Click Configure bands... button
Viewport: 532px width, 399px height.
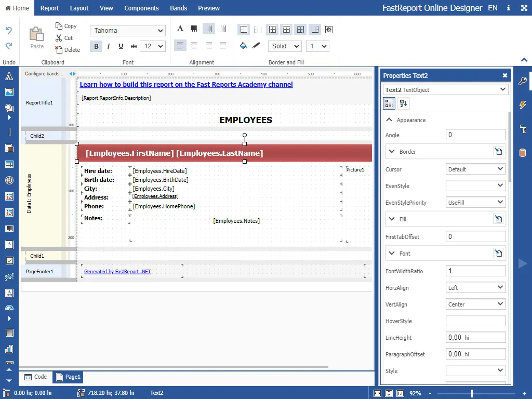44,74
